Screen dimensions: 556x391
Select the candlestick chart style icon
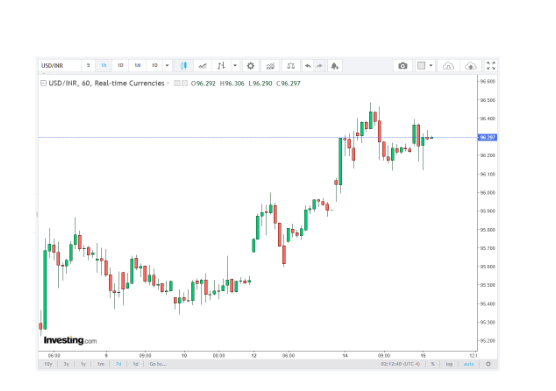(x=184, y=66)
